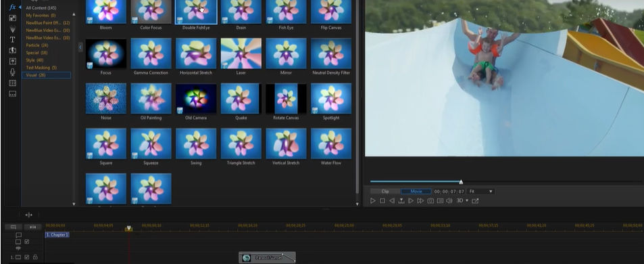This screenshot has width=644, height=264.
Task: Select the Noise effect thumbnail
Action: click(106, 99)
